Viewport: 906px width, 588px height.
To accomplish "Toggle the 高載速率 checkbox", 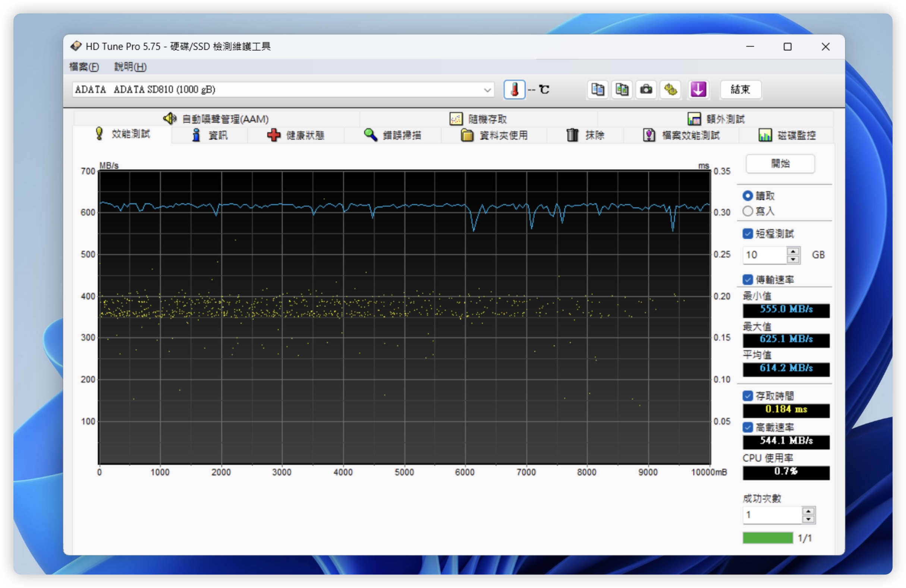I will (x=747, y=427).
